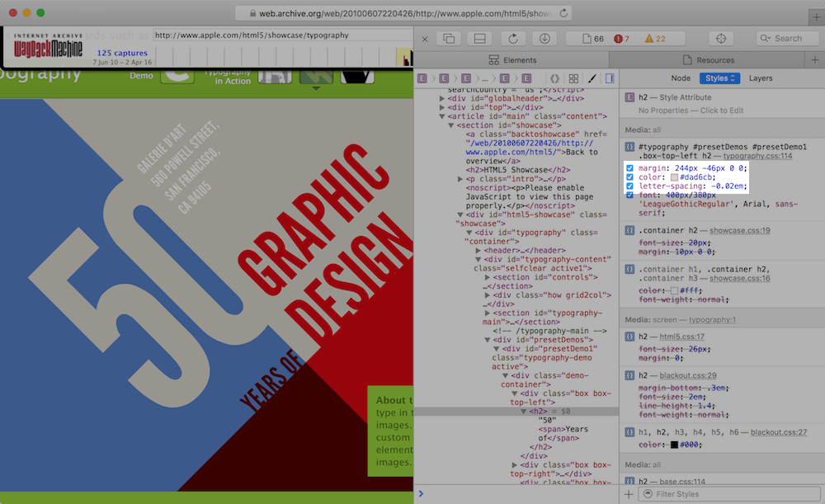This screenshot has width=825, height=504.
Task: Collapse the selected h2 node
Action: pyautogui.click(x=524, y=412)
